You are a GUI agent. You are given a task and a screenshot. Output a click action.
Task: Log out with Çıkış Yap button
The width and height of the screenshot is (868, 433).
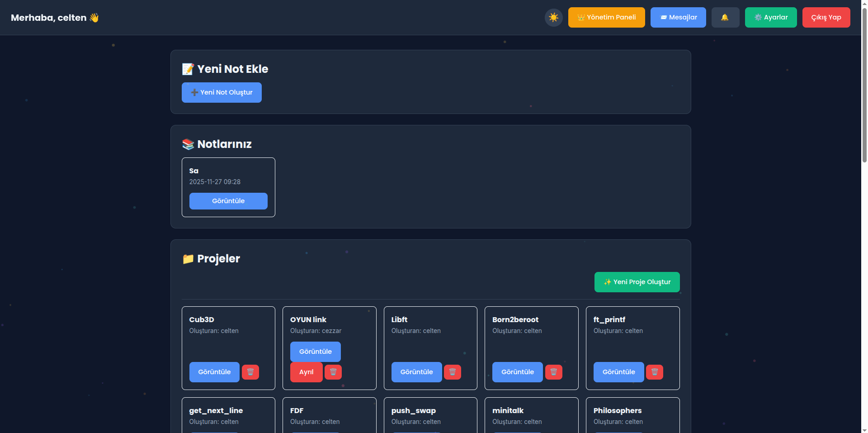[826, 18]
